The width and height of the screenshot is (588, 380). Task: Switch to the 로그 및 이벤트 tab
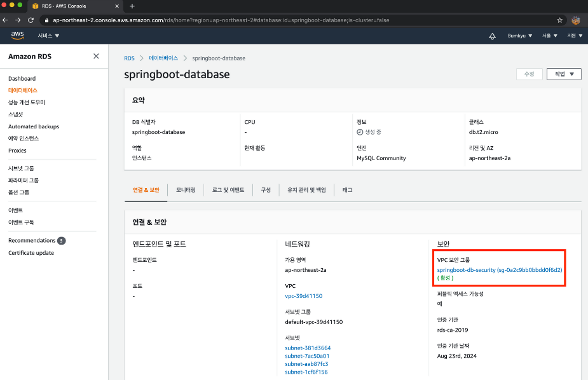tap(228, 190)
